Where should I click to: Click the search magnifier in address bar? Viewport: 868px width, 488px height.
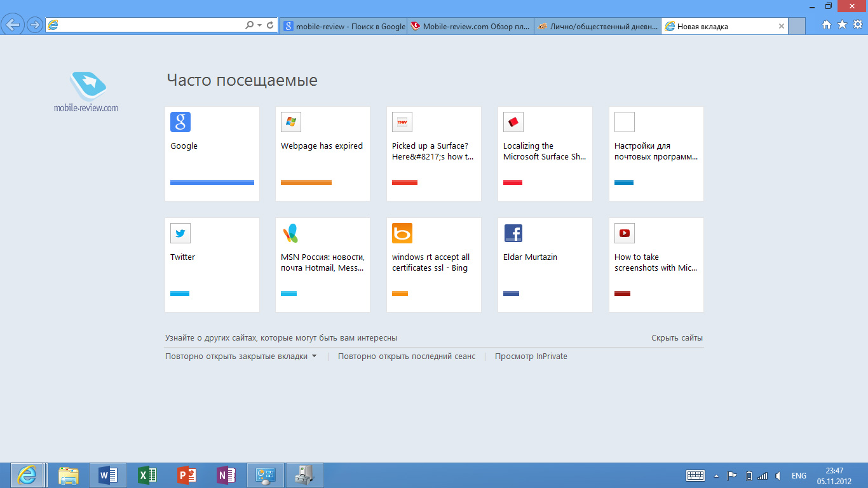[250, 25]
